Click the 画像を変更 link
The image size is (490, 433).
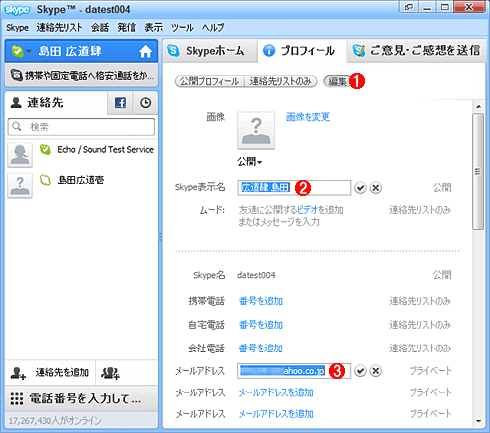308,117
